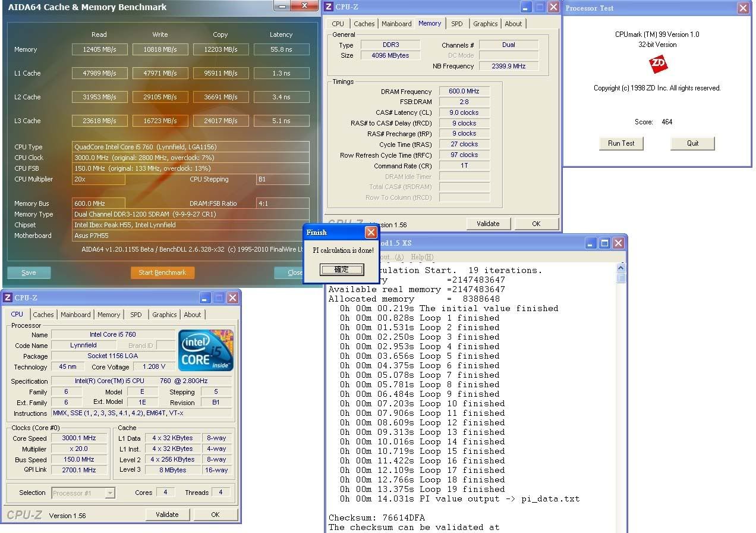Click Super PI vertical scrollbar track
The height and width of the screenshot is (533, 756).
[621, 407]
